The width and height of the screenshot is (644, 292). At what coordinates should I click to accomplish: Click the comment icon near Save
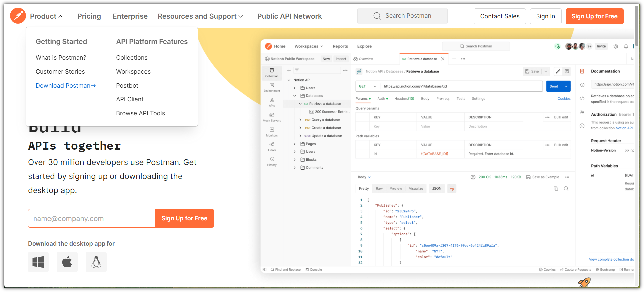pos(567,71)
